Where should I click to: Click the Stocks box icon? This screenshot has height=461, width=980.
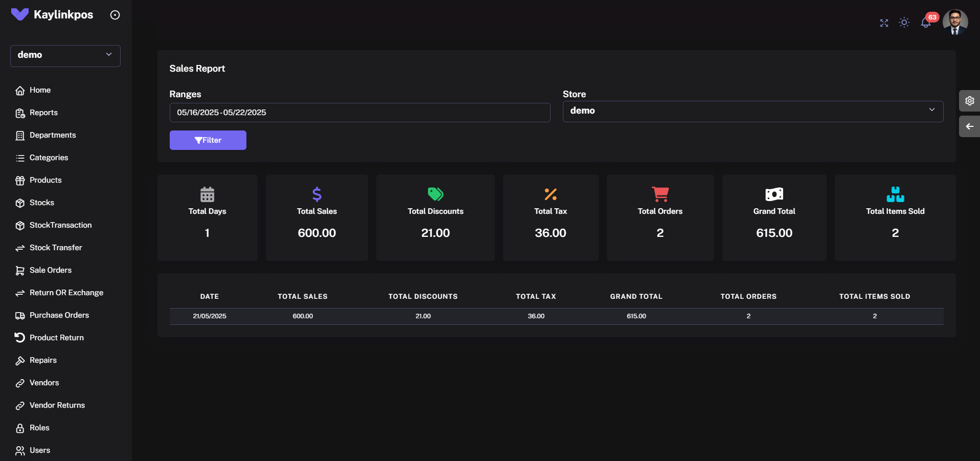click(20, 203)
